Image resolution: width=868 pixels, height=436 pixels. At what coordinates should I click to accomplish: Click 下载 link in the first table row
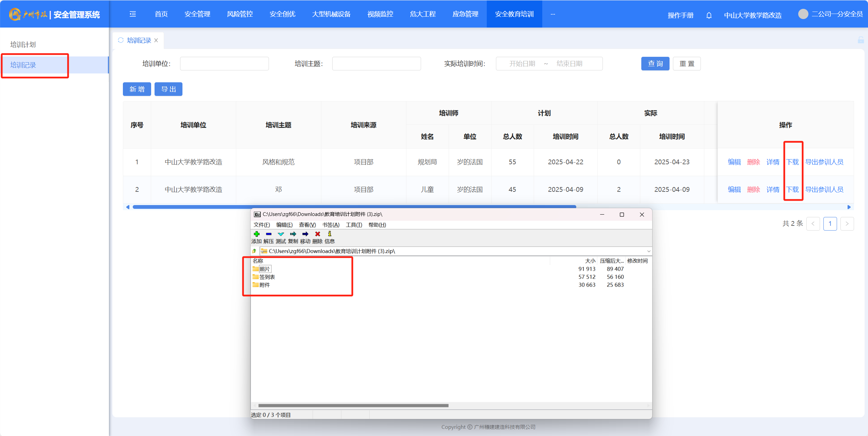792,162
